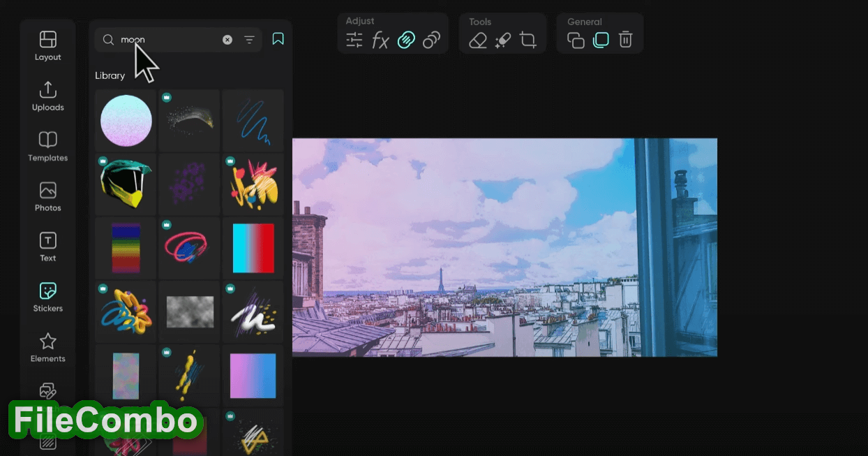Choose the yellow and red paint splash sticker
The width and height of the screenshot is (868, 456).
(x=253, y=184)
